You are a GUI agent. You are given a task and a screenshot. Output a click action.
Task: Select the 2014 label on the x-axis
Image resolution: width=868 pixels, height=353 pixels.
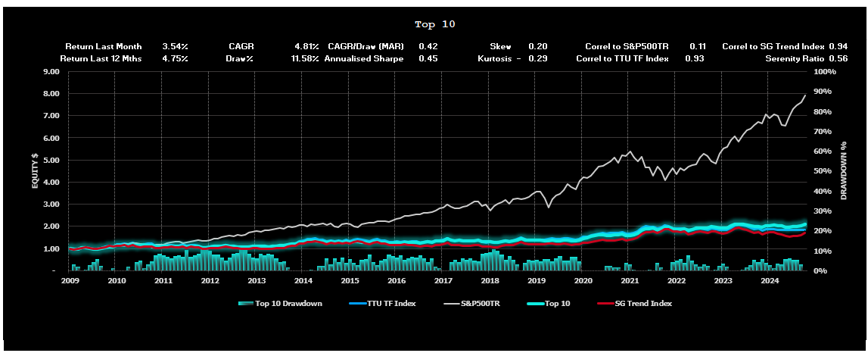303,281
